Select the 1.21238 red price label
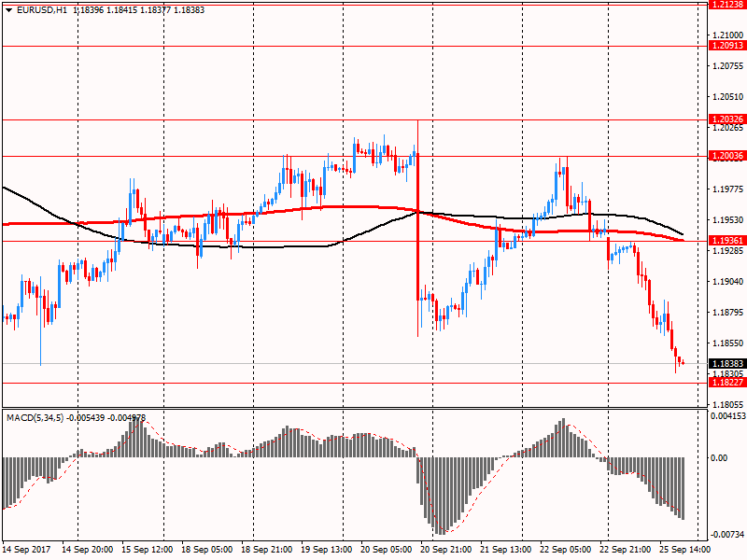This screenshot has width=747, height=560. click(727, 5)
